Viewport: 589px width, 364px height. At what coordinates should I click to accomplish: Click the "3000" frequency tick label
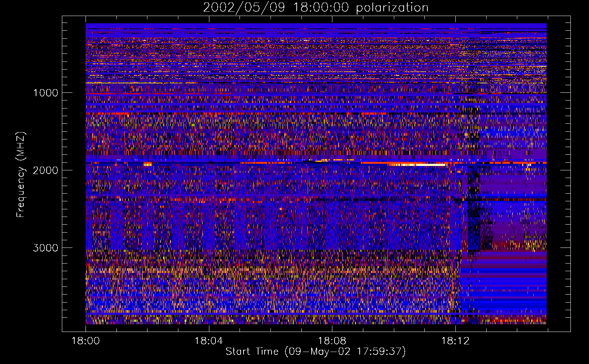click(x=46, y=248)
